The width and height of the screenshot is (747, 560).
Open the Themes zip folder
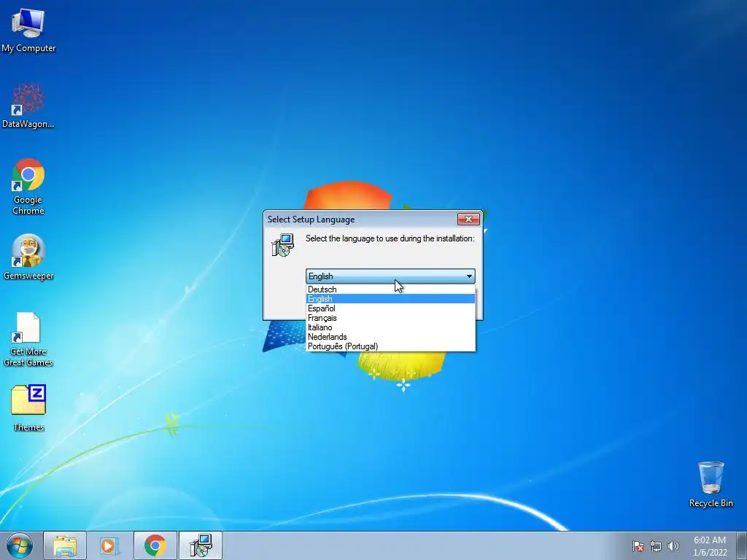pyautogui.click(x=28, y=408)
